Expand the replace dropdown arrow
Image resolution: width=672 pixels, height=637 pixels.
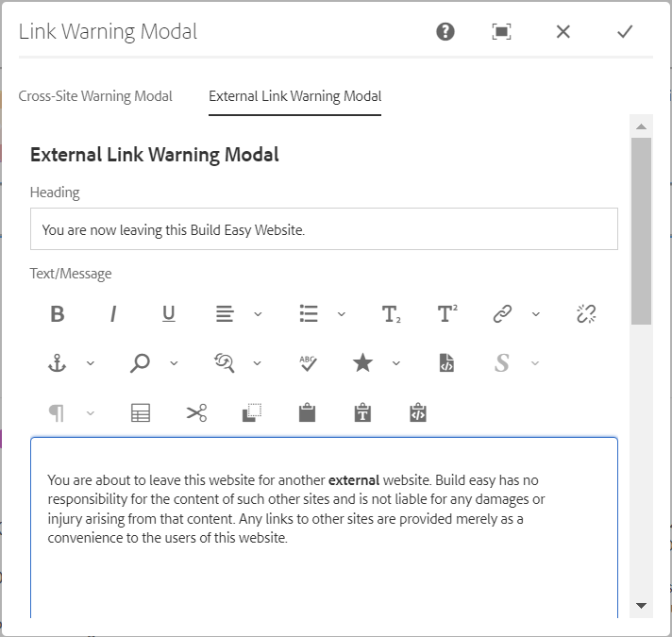coord(257,363)
